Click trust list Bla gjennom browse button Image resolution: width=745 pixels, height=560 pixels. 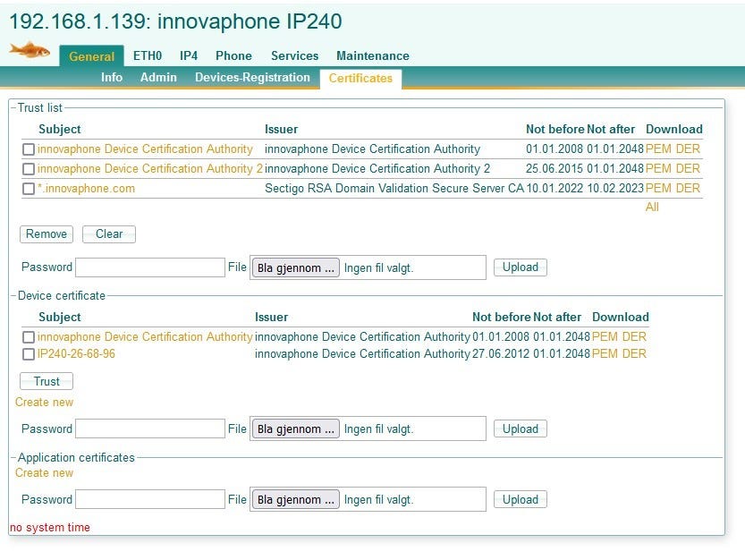point(295,267)
